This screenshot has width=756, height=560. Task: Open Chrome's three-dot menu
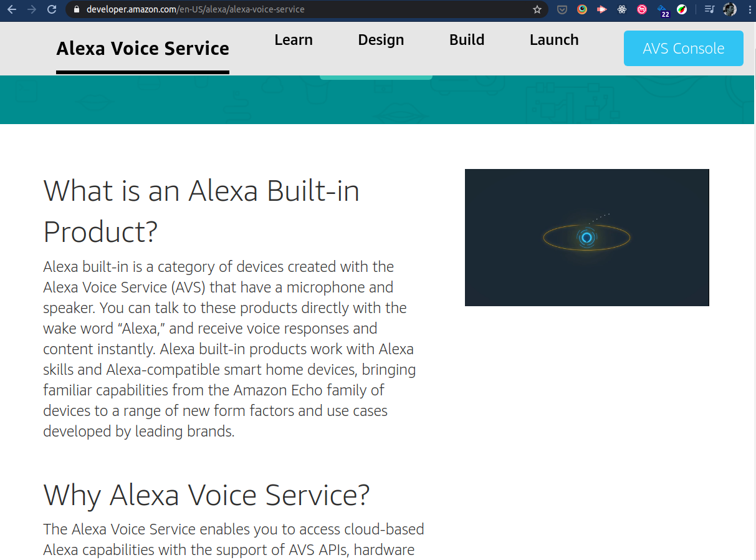(x=749, y=9)
